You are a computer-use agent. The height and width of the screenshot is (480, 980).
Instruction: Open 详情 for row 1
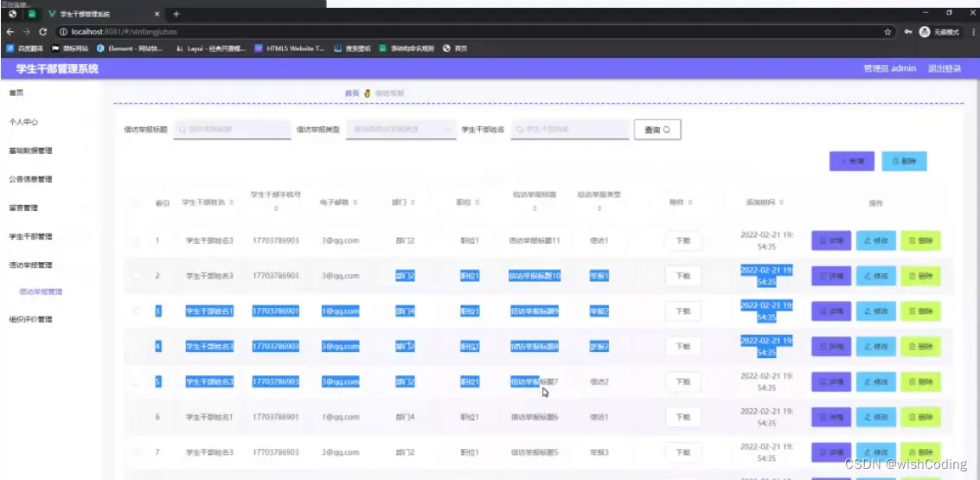tap(831, 240)
